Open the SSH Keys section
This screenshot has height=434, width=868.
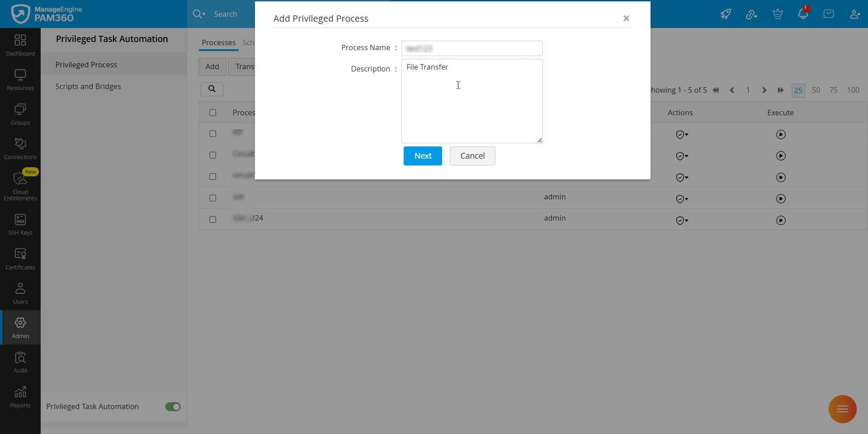click(20, 225)
